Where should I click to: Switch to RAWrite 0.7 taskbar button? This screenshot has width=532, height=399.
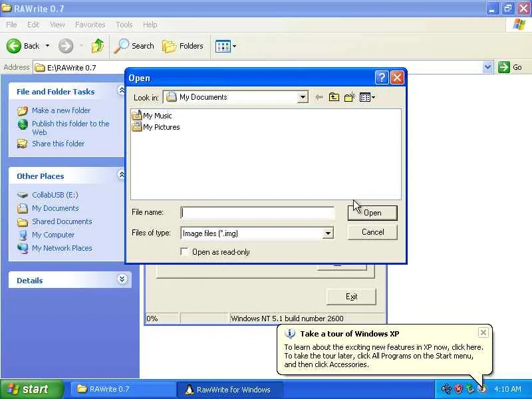(122, 389)
